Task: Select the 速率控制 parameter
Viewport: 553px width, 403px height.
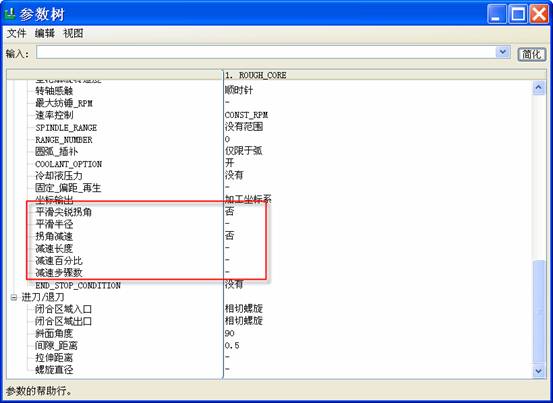Action: pyautogui.click(x=54, y=115)
